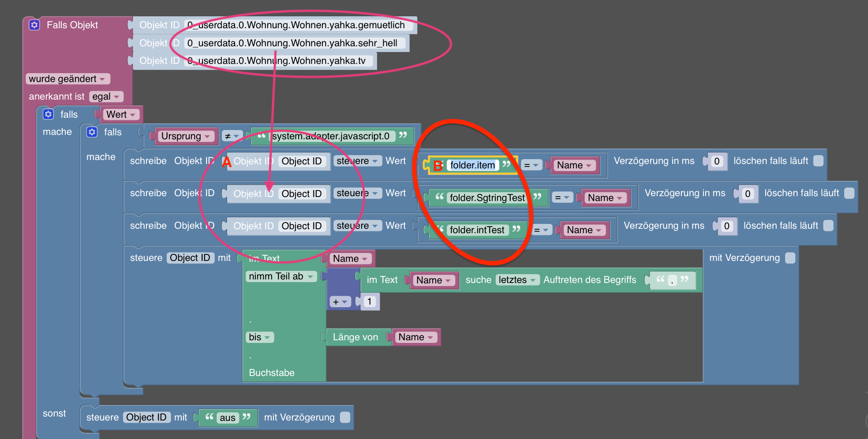Open the wurde geändert dropdown
This screenshot has width=868, height=439.
[67, 79]
